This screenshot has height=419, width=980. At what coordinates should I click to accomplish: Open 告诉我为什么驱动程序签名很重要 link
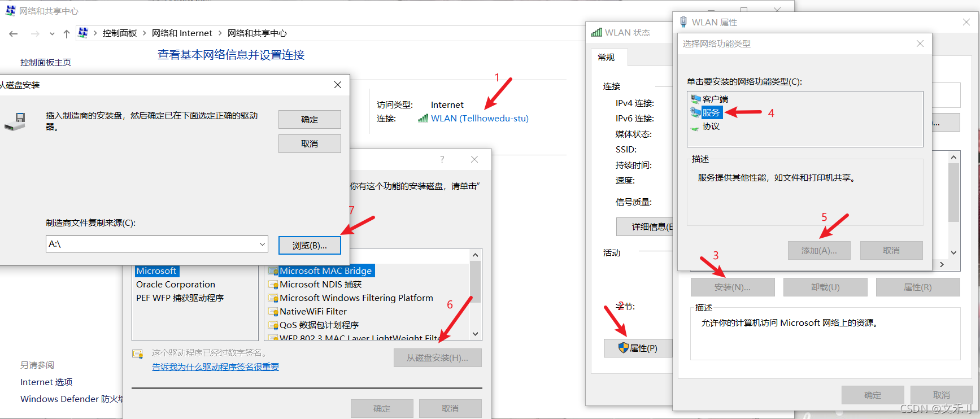pos(215,367)
